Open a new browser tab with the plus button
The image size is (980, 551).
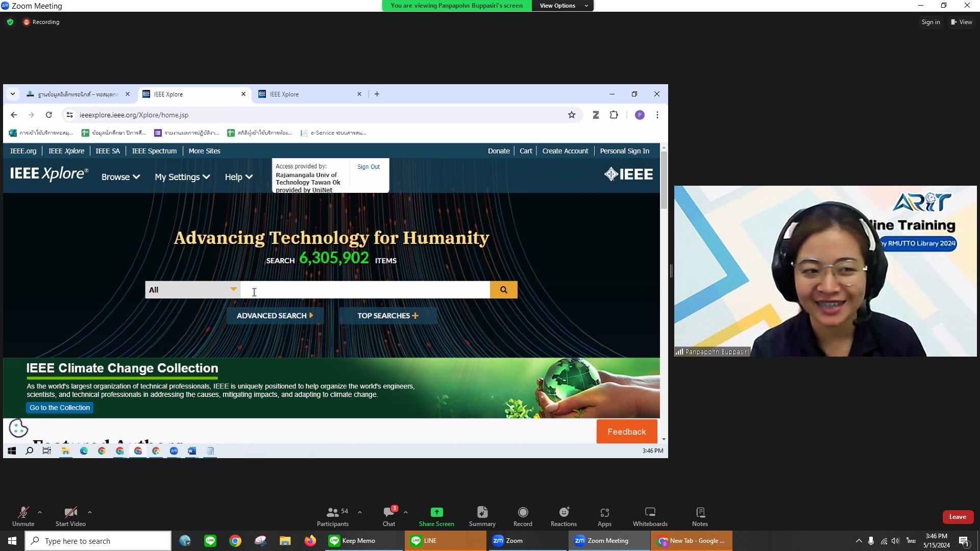[x=377, y=94]
